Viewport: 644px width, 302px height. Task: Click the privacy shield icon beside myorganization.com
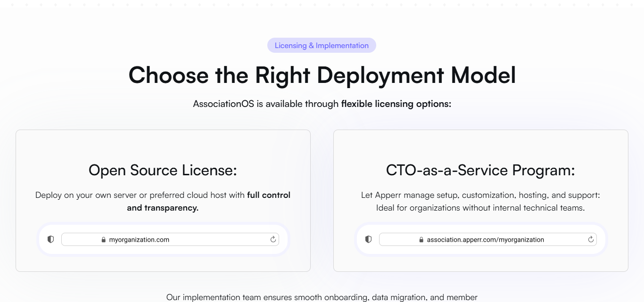(50, 239)
